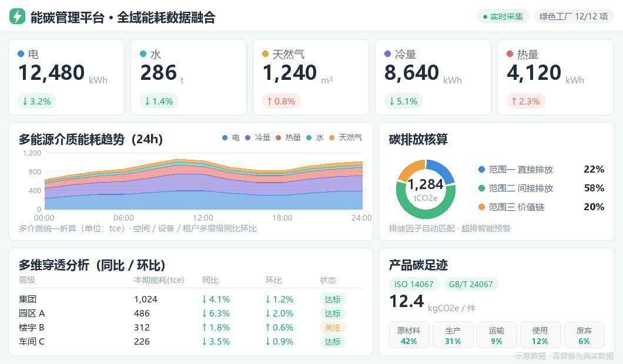Click the 18:00 axis label on trend chart
The image size is (623, 364).
pos(282,218)
